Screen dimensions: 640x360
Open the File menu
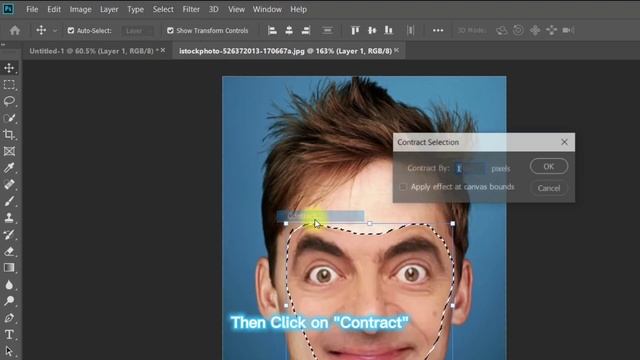[32, 9]
